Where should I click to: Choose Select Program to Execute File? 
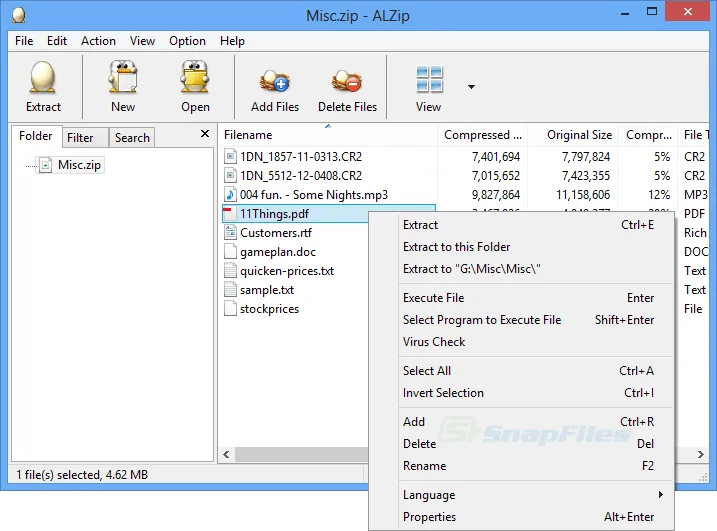[x=521, y=320]
